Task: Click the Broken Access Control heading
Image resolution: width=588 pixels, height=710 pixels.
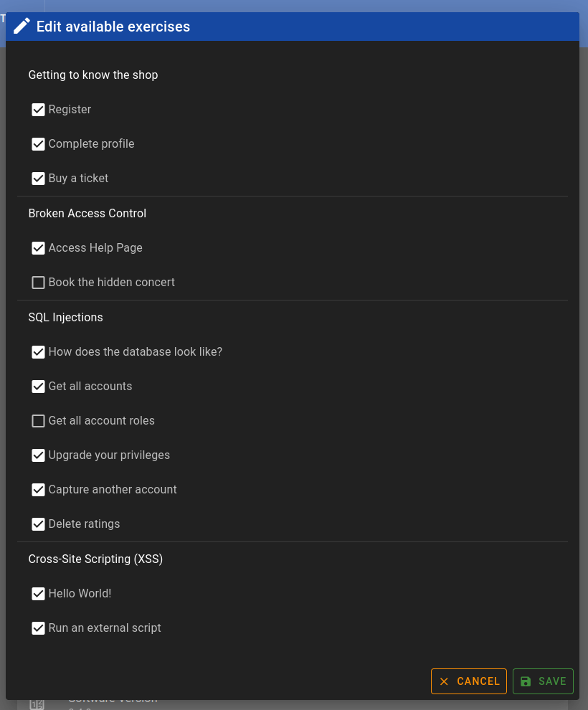Action: [x=87, y=213]
